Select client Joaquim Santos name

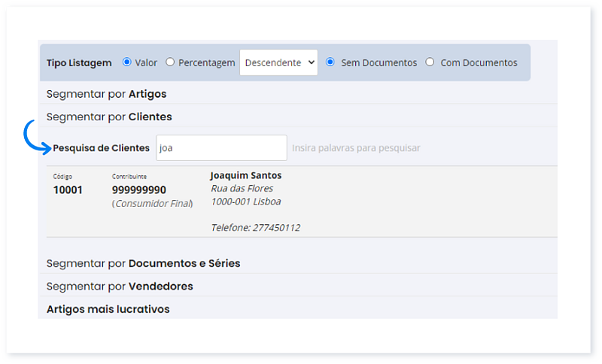[245, 175]
